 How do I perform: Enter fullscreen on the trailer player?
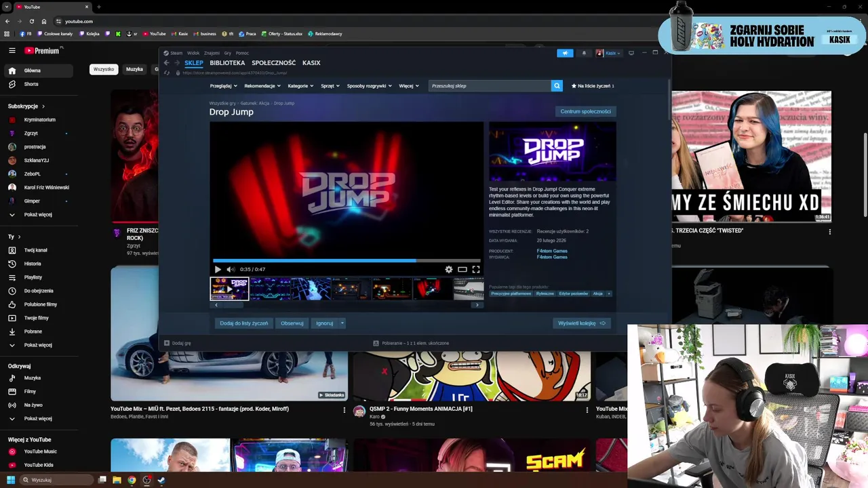pos(475,269)
